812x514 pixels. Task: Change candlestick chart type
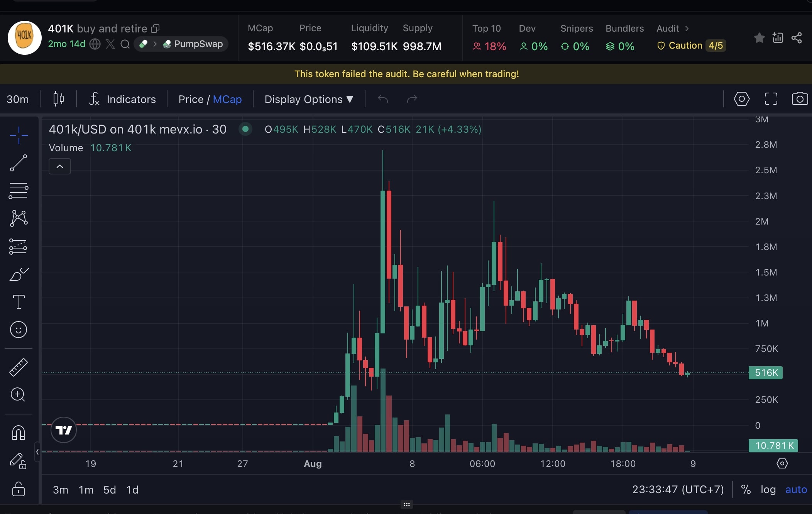click(x=59, y=99)
